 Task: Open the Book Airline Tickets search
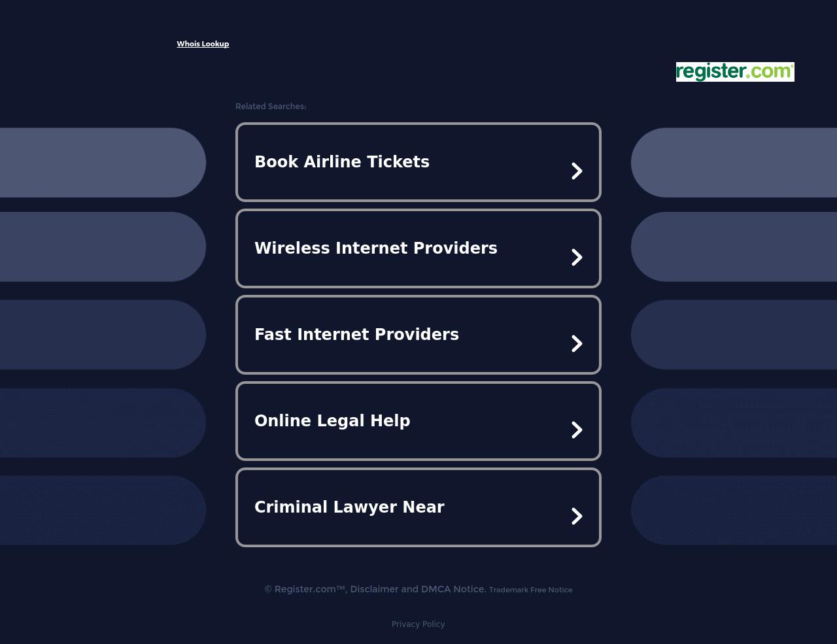tap(342, 162)
